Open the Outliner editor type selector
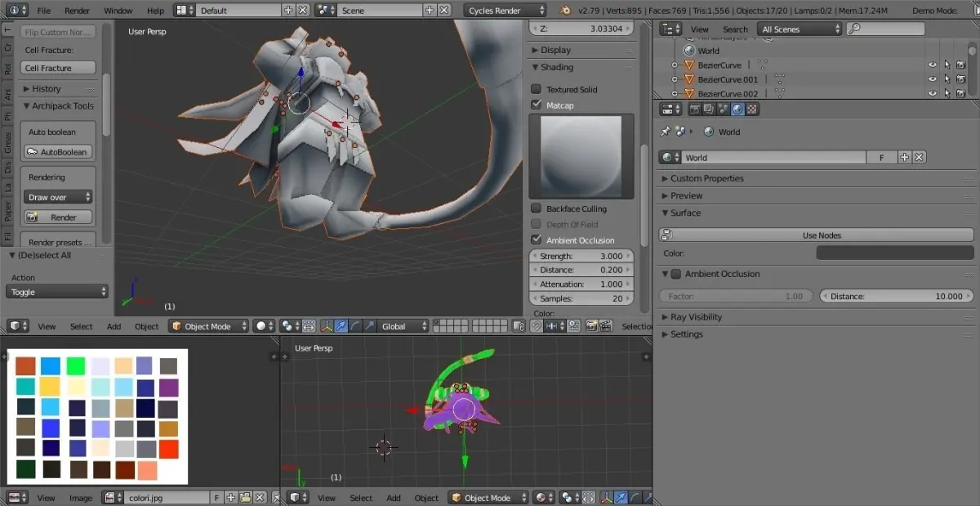 point(670,29)
